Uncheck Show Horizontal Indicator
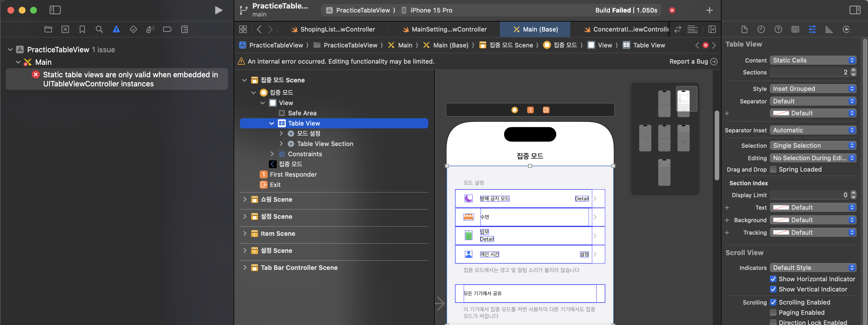The width and height of the screenshot is (868, 325). click(773, 279)
